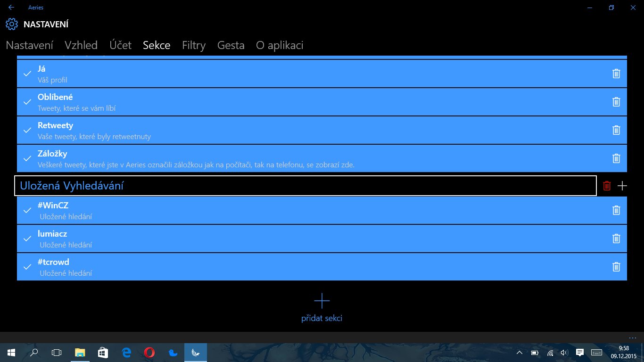Open the Wi-Fi network tray icon
This screenshot has width=644, height=362.
[x=550, y=353]
